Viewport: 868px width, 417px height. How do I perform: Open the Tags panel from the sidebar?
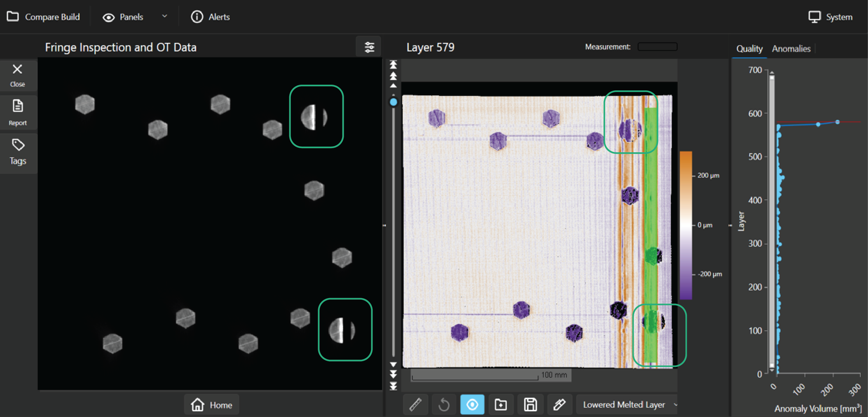pyautogui.click(x=17, y=152)
